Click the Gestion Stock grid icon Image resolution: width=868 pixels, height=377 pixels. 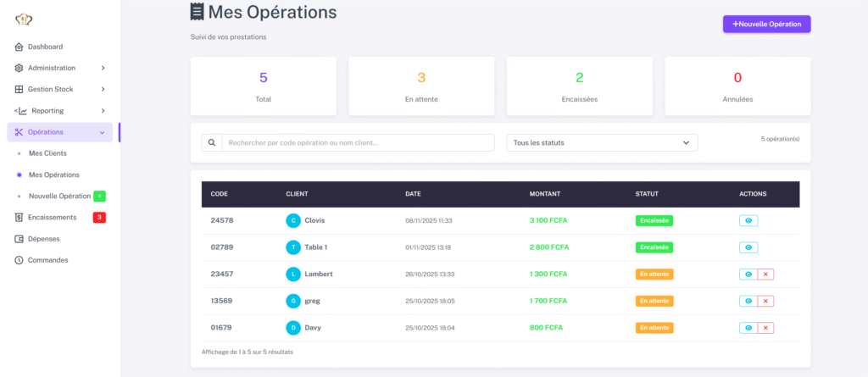click(19, 89)
